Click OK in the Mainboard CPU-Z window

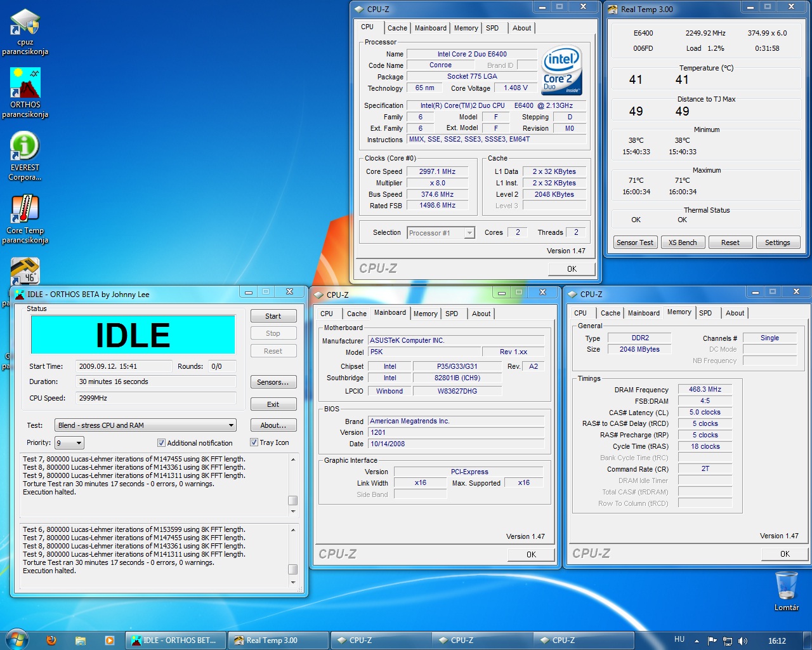tap(531, 555)
